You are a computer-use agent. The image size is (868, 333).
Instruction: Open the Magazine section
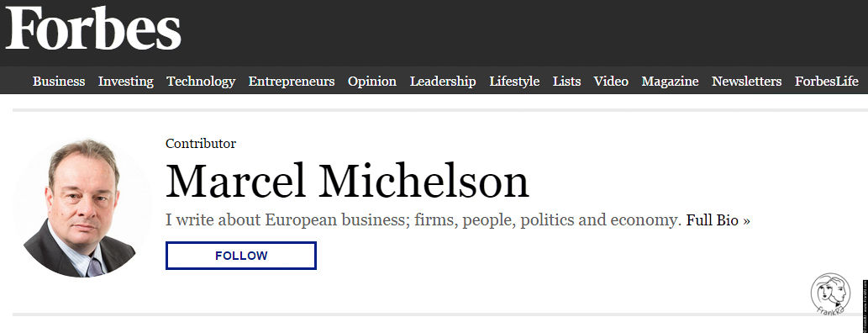(670, 82)
